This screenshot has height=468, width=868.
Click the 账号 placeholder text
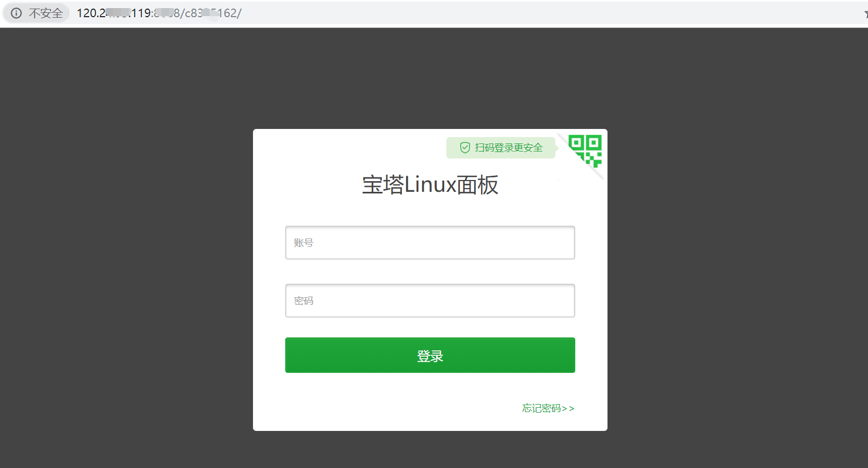pos(303,243)
